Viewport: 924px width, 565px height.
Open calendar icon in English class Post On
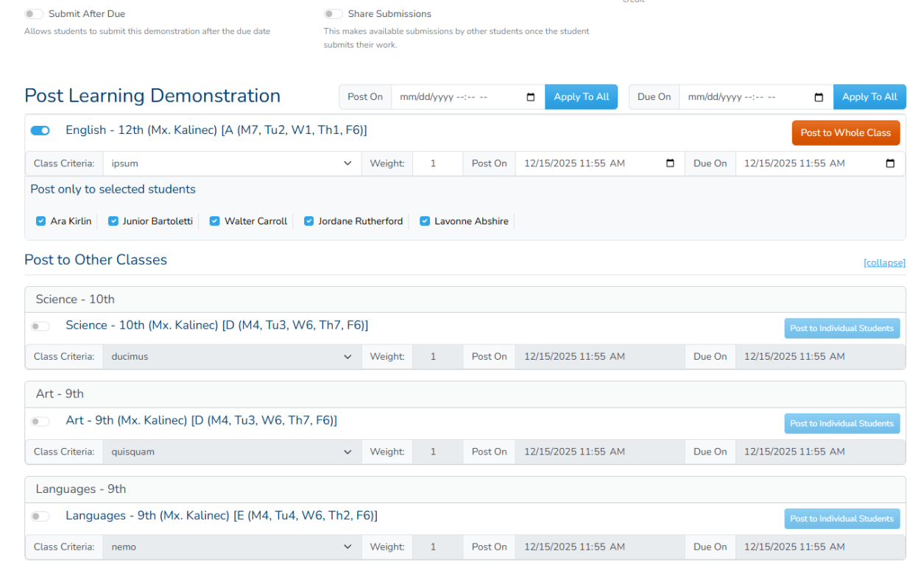click(670, 163)
